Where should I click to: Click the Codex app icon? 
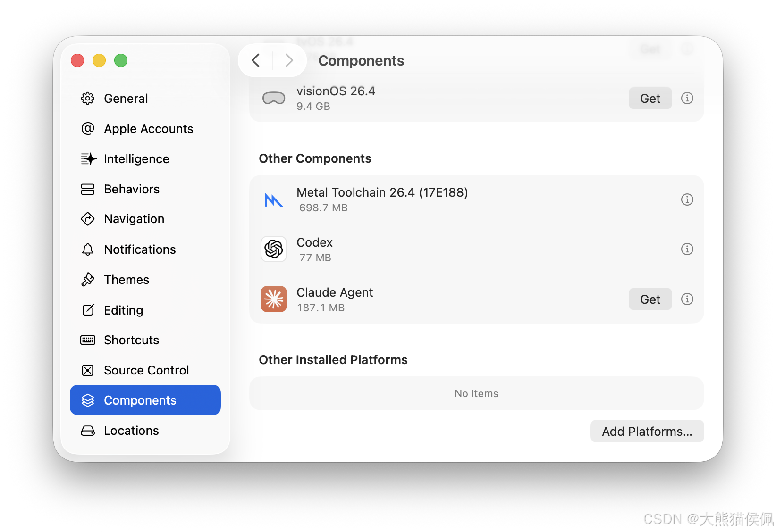click(x=274, y=249)
